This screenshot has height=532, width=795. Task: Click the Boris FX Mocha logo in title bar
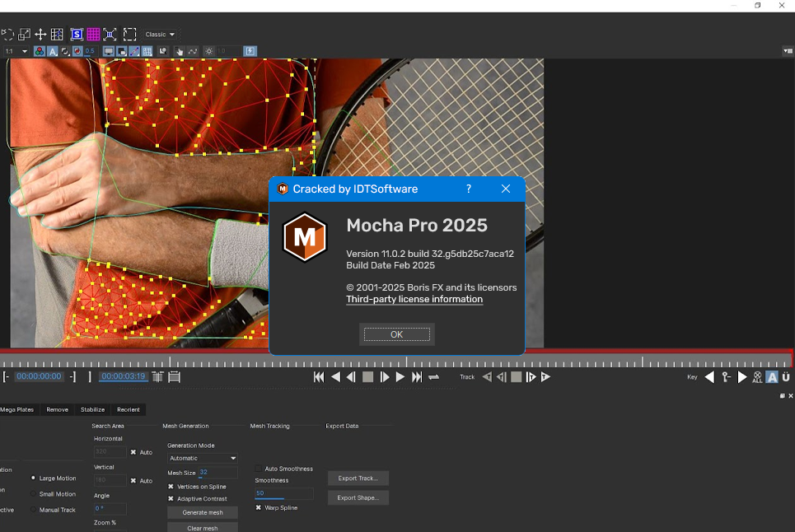click(x=283, y=189)
